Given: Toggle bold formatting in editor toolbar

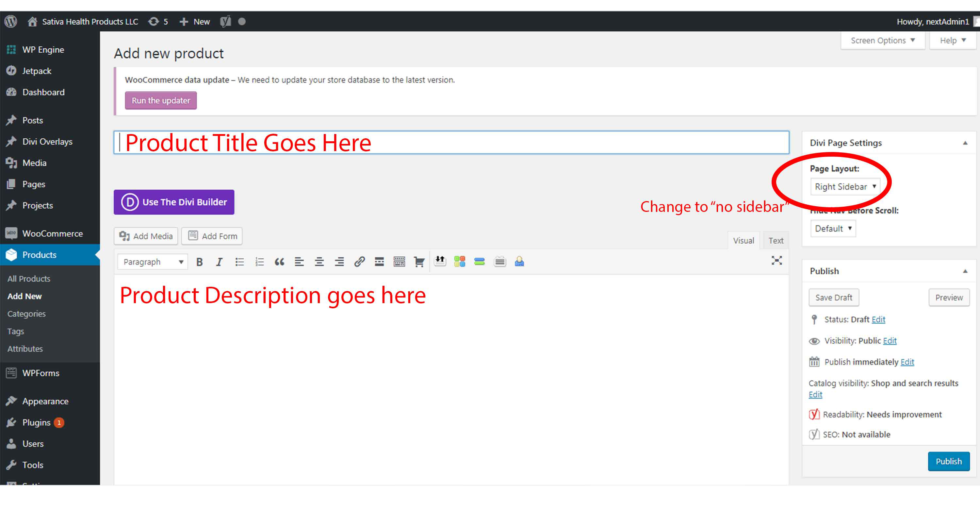Looking at the screenshot, I should (199, 262).
